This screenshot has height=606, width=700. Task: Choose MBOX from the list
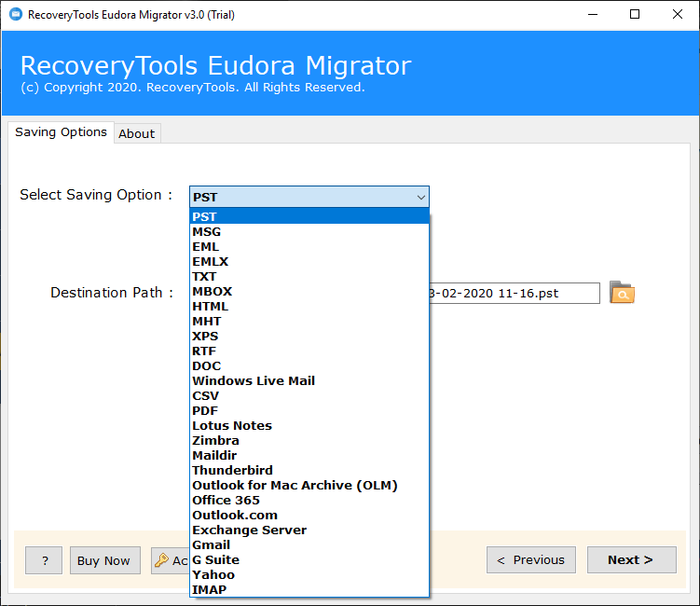click(x=309, y=291)
